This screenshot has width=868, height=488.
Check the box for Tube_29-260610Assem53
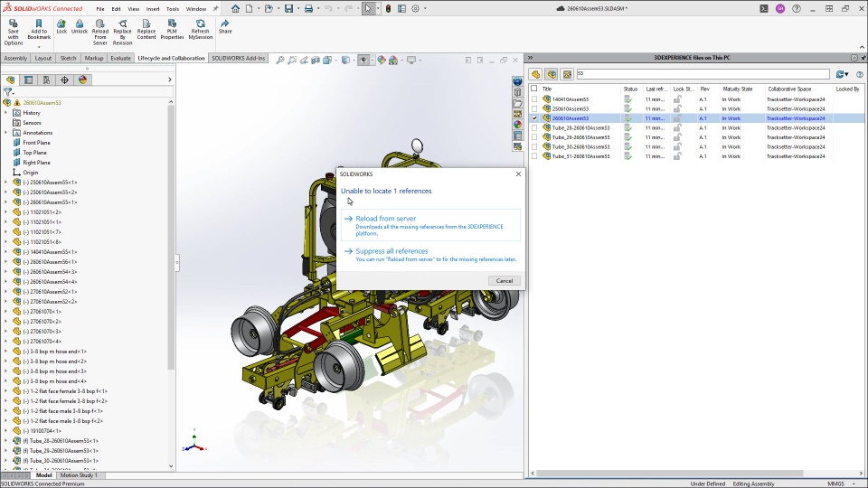[x=534, y=137]
